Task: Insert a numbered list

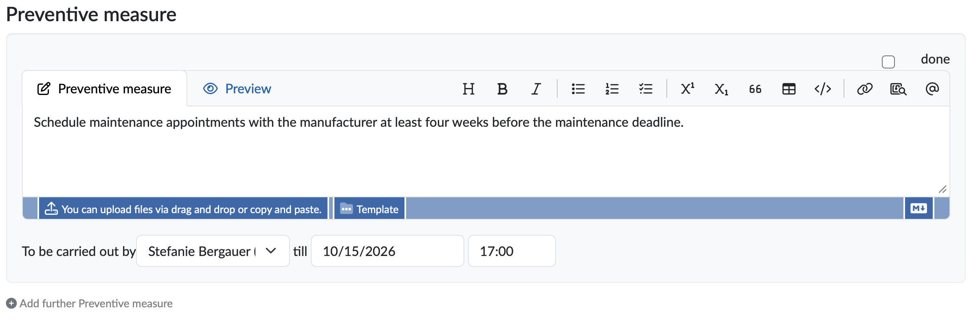Action: click(612, 89)
